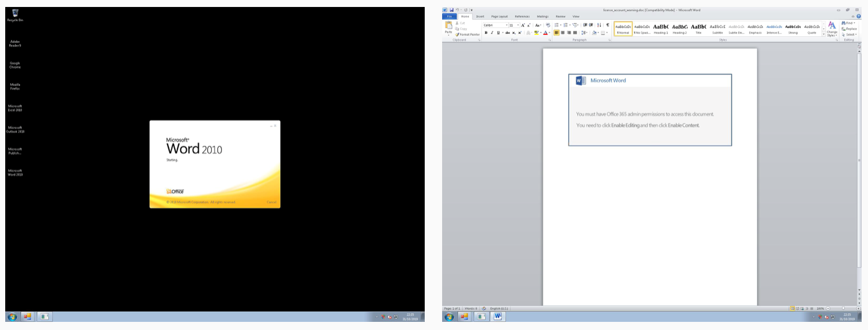Toggle Subscript formatting
Image resolution: width=868 pixels, height=330 pixels.
[x=513, y=33]
